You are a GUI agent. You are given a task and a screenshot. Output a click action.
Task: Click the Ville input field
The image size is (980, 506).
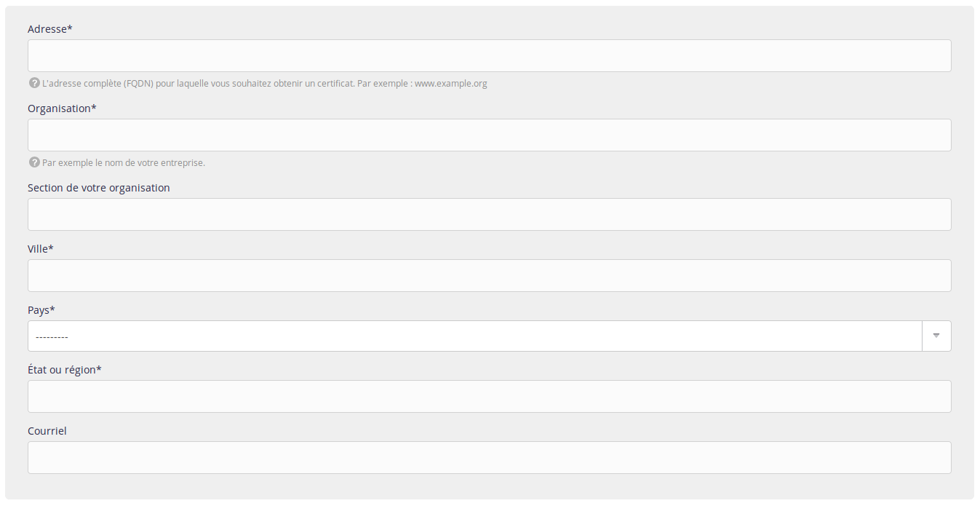(x=490, y=275)
